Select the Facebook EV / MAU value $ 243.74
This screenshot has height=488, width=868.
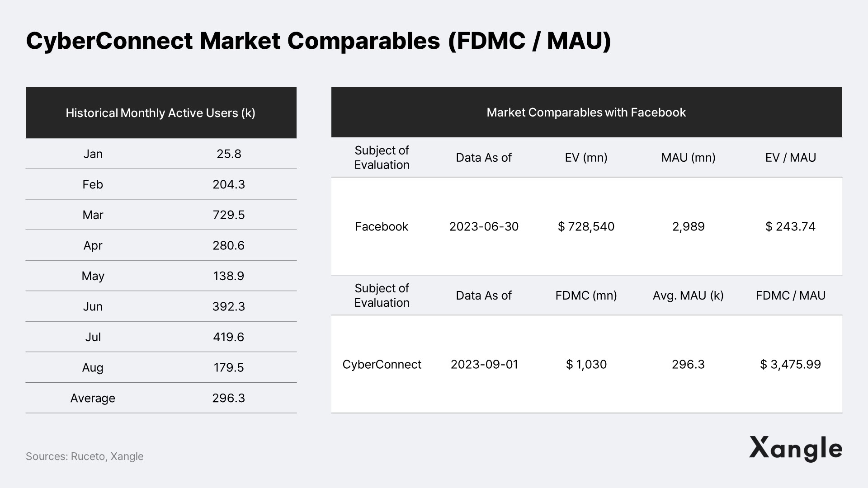point(791,226)
